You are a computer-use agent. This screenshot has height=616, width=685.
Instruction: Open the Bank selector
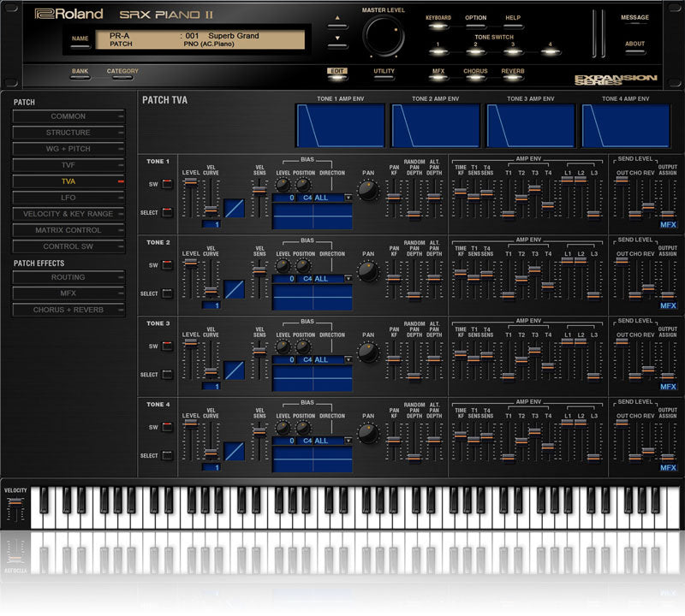click(x=80, y=77)
